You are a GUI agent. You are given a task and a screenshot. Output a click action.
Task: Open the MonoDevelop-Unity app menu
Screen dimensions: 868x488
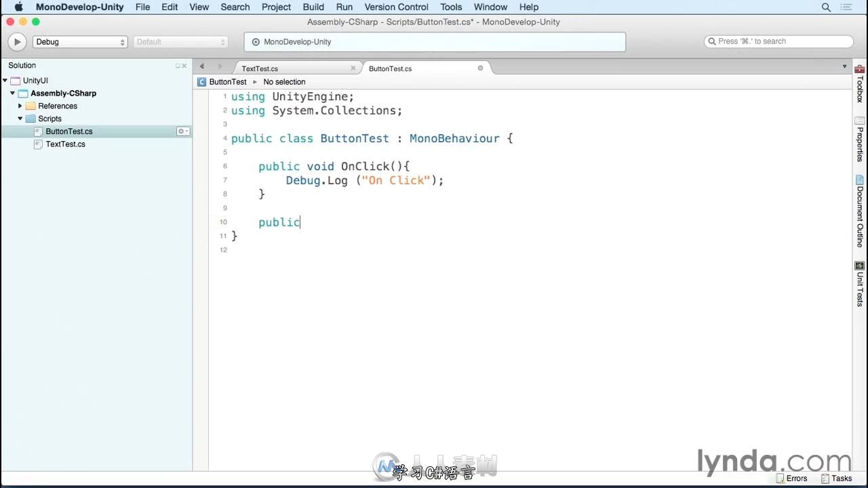tap(79, 7)
